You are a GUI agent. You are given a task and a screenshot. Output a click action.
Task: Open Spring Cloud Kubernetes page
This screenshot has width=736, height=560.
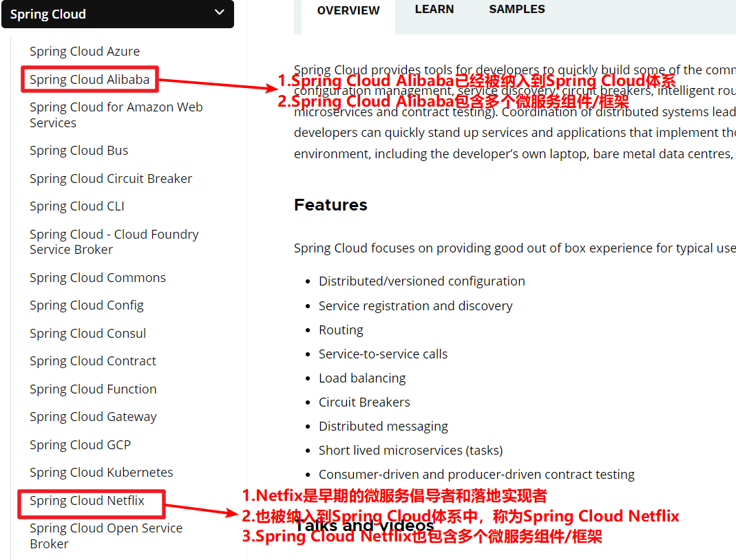tap(101, 473)
